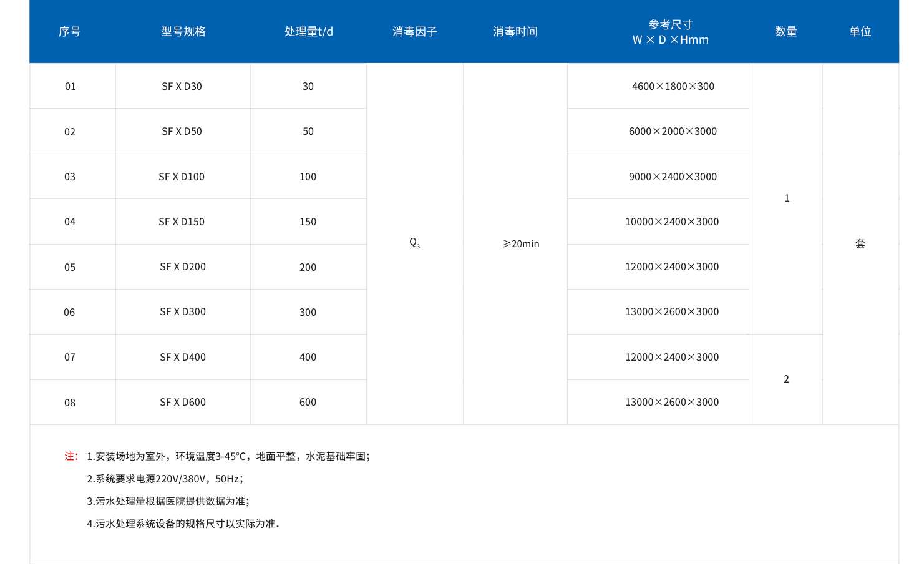
Task: Click dimension 9000×2400×3000
Action: (x=673, y=177)
